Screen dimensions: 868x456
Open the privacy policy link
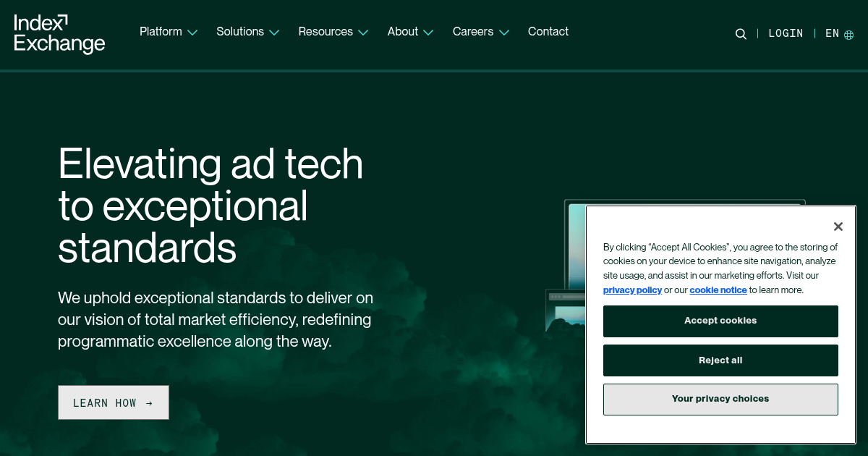point(632,290)
